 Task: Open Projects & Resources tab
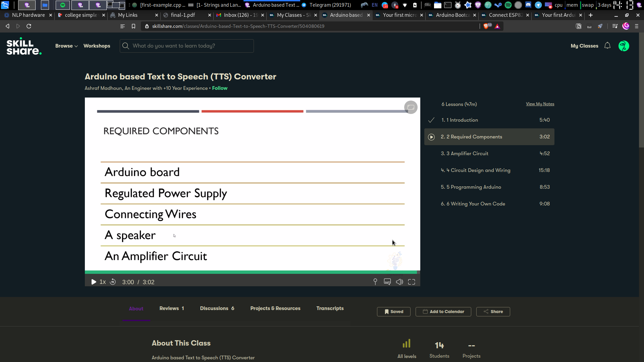click(x=275, y=308)
